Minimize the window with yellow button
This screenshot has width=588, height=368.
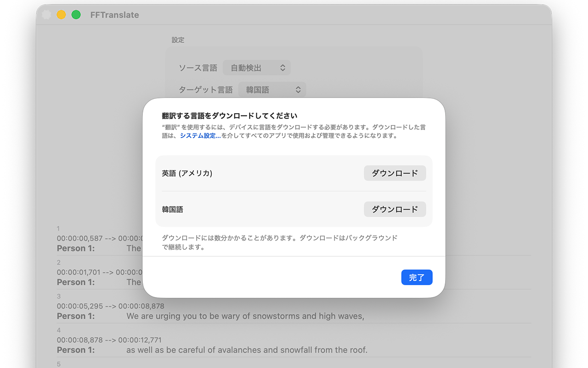61,15
